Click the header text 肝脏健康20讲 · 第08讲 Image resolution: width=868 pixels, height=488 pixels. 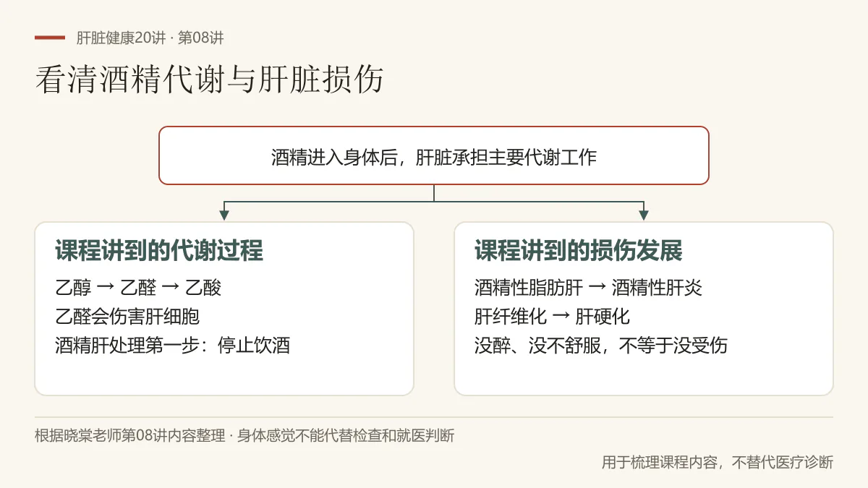[150, 38]
